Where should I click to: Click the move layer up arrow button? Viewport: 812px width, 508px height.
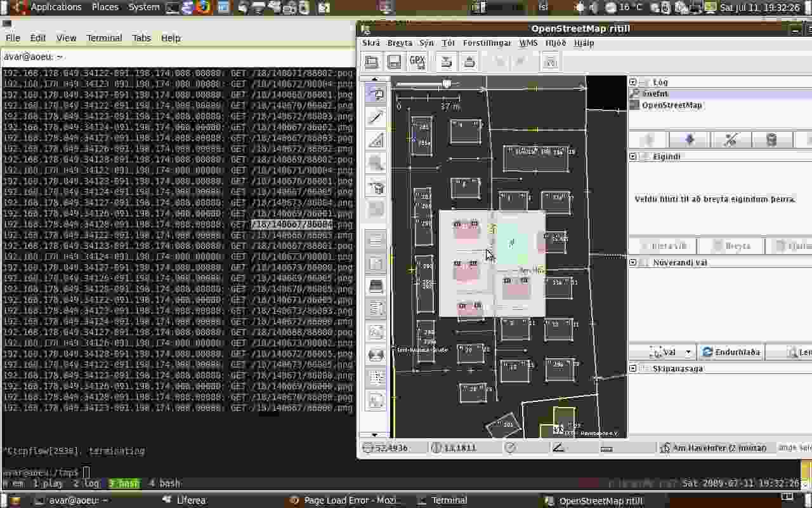[x=648, y=140]
